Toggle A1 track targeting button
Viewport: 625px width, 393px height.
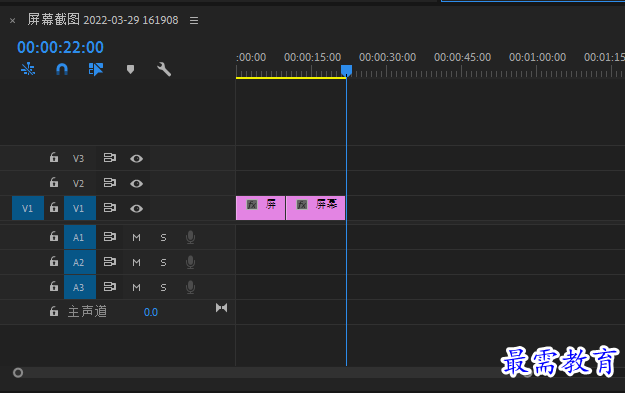(x=80, y=238)
